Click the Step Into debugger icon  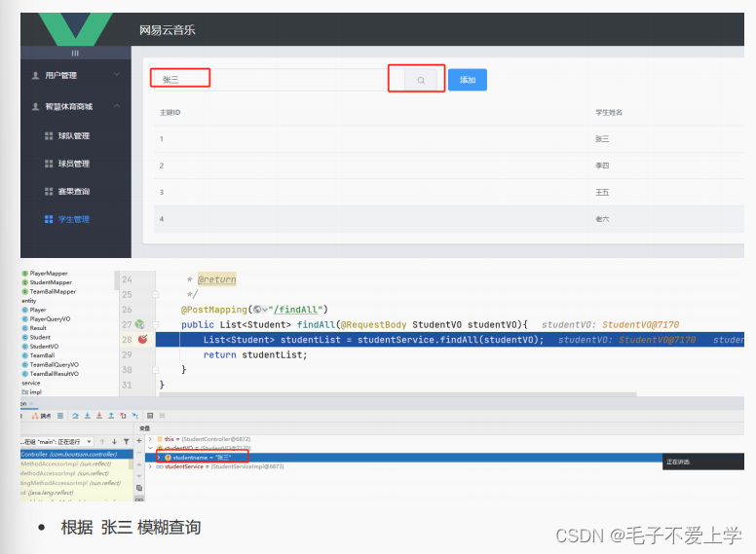click(88, 416)
